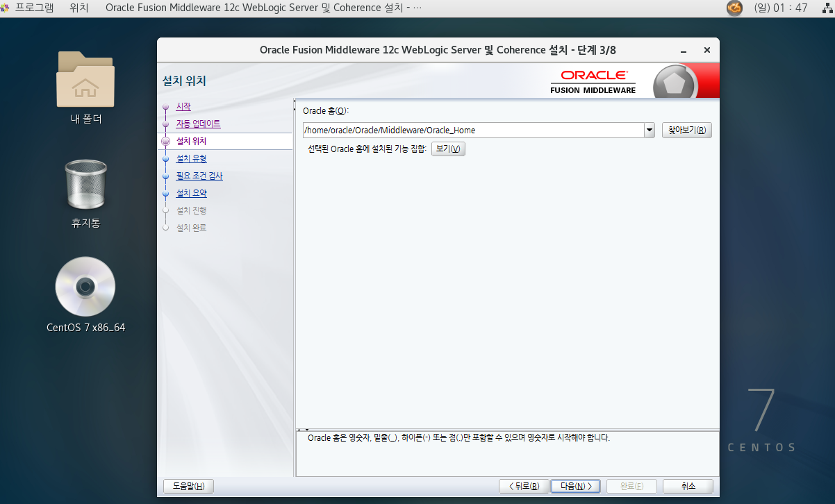The image size is (835, 504).
Task: Jump to 설치 유형 step
Action: pyautogui.click(x=191, y=158)
